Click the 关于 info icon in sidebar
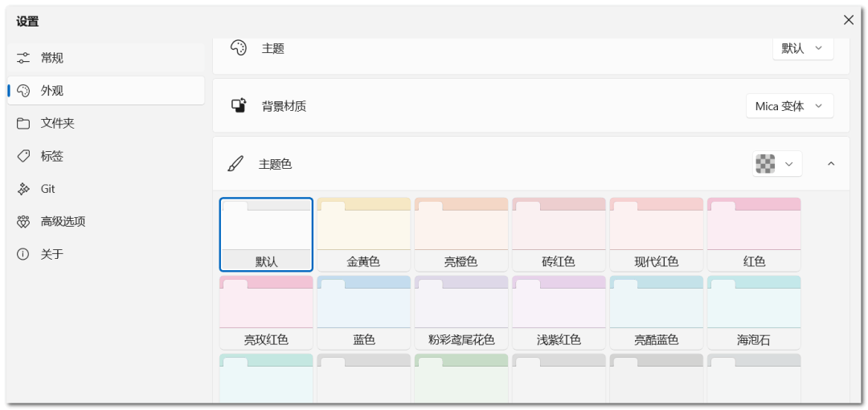Viewport: 868px width, 410px height. point(23,254)
